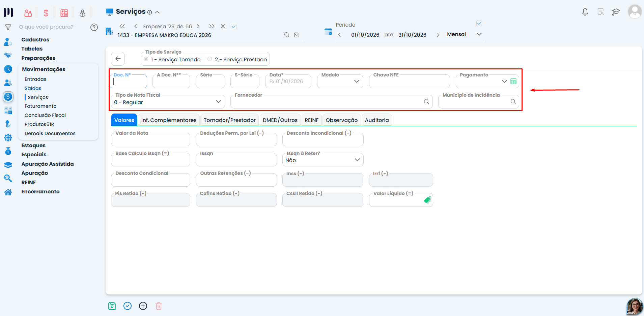Search for a Fornecedor with magnifier

coord(426,101)
